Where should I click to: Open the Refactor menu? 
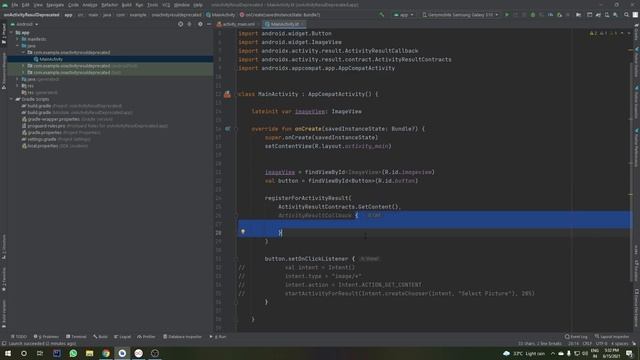tap(109, 5)
